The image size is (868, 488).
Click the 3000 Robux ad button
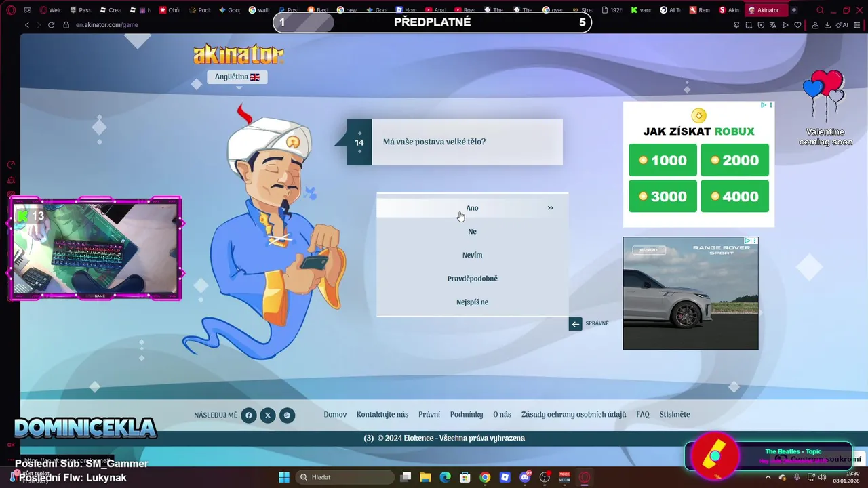click(x=663, y=197)
